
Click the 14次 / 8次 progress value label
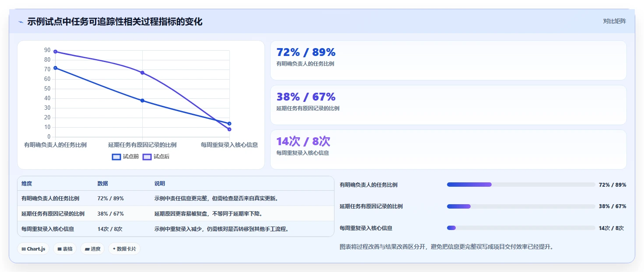pos(611,228)
